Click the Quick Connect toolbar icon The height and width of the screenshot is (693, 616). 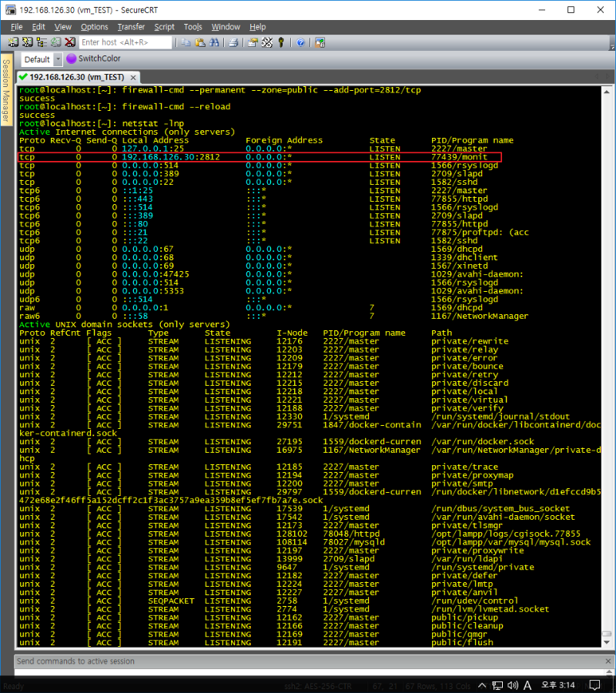pyautogui.click(x=28, y=42)
